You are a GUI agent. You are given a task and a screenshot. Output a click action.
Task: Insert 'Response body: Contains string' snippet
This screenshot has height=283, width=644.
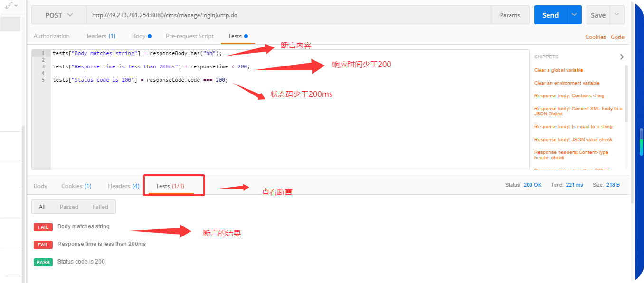[x=569, y=96]
